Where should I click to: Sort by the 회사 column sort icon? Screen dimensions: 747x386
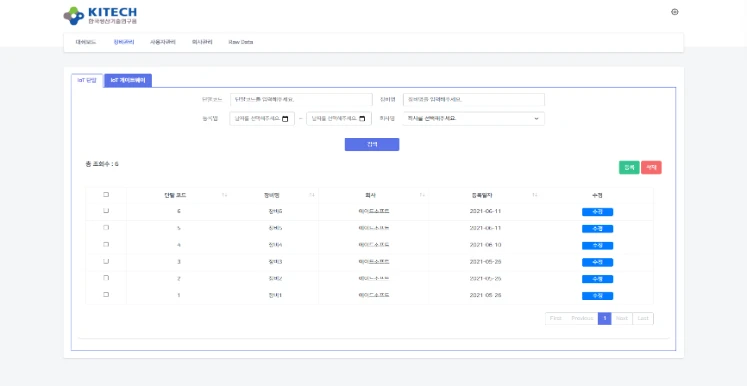click(422, 195)
